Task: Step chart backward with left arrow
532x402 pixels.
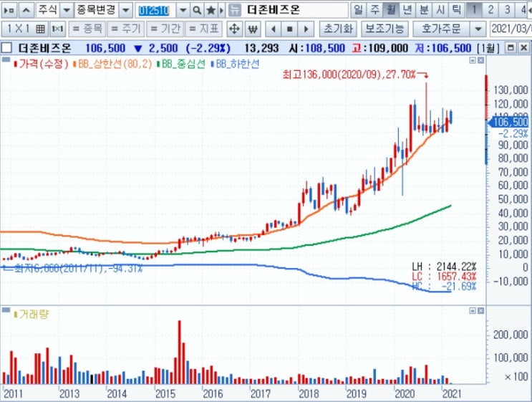Action: tap(273, 29)
